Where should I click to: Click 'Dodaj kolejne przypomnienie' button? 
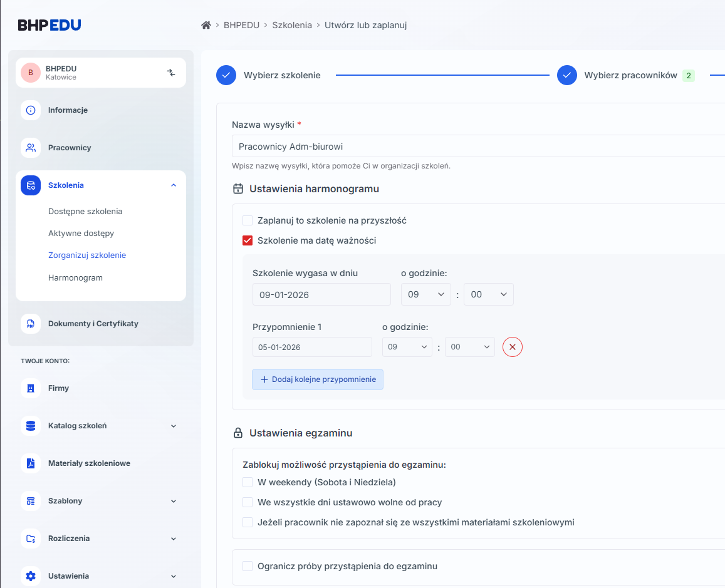[318, 379]
